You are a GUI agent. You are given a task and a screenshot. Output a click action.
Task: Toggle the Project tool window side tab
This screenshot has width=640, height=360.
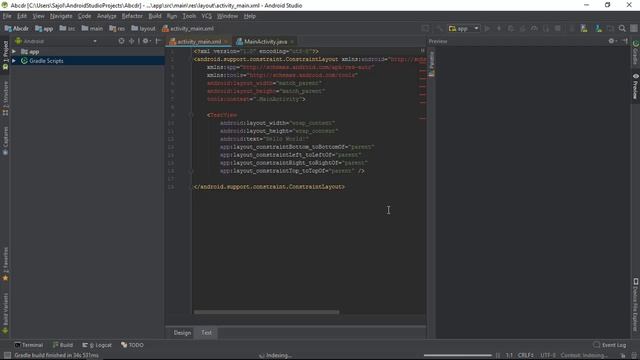click(x=5, y=55)
